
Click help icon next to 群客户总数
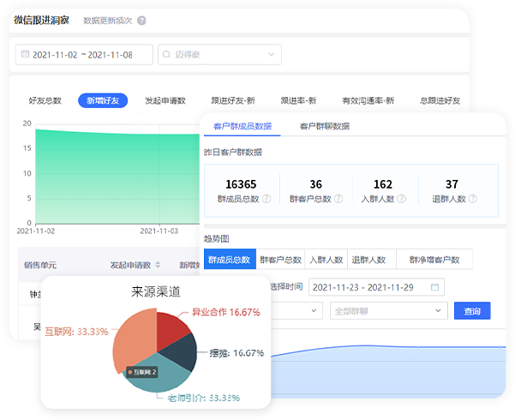[x=338, y=199]
